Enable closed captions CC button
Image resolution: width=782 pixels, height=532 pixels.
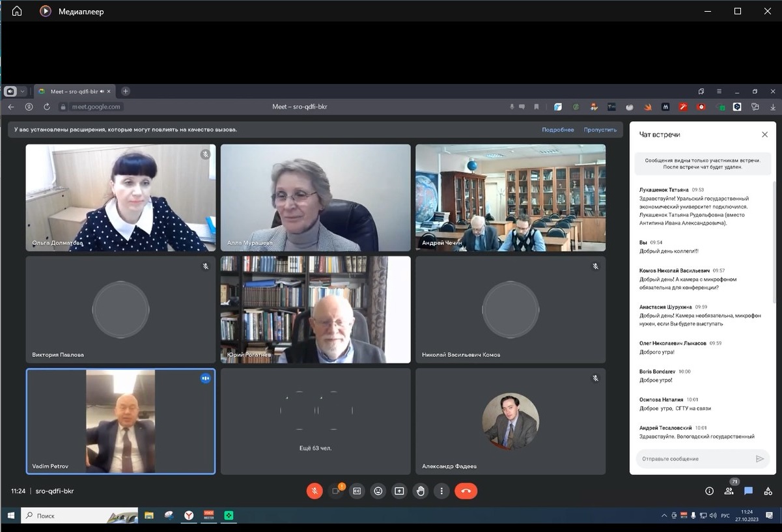[357, 491]
